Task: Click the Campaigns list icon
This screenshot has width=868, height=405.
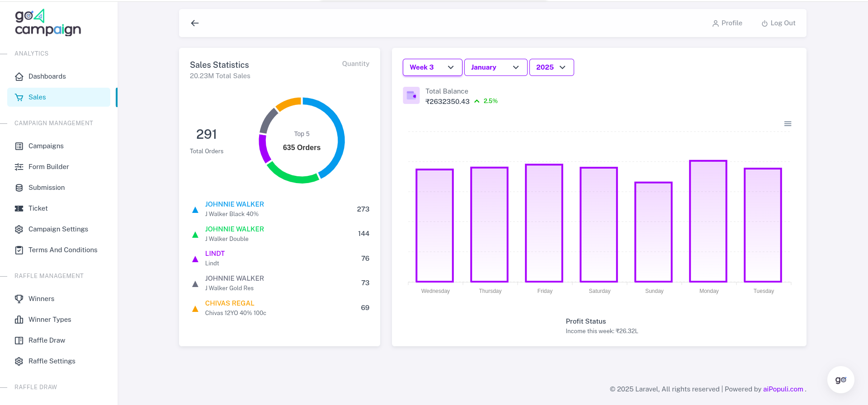Action: [x=19, y=146]
